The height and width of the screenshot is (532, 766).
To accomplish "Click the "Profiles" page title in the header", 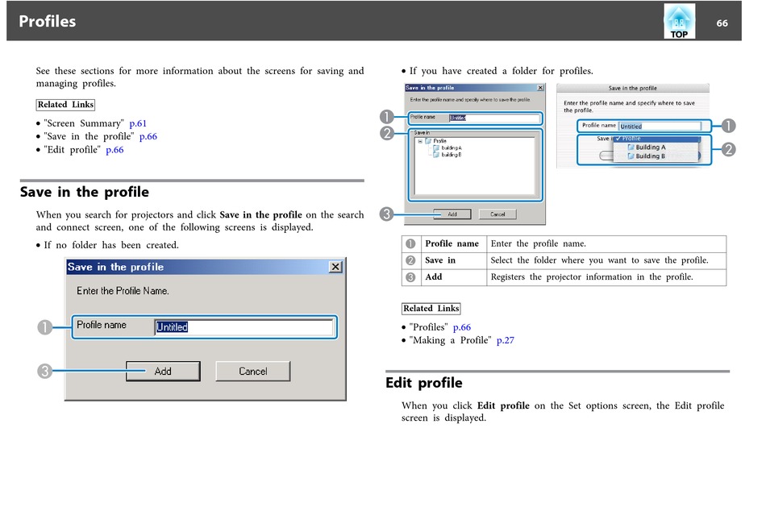I will pyautogui.click(x=48, y=22).
